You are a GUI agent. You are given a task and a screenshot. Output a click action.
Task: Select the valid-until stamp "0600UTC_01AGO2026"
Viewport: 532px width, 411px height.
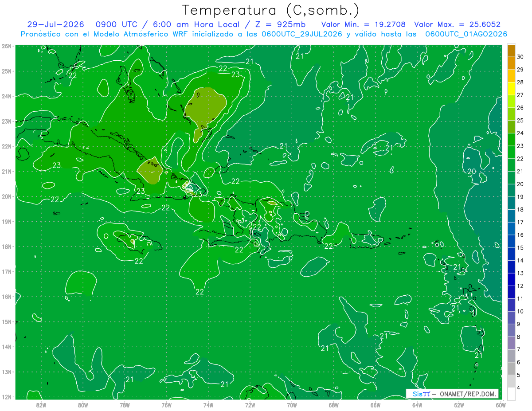coord(466,34)
